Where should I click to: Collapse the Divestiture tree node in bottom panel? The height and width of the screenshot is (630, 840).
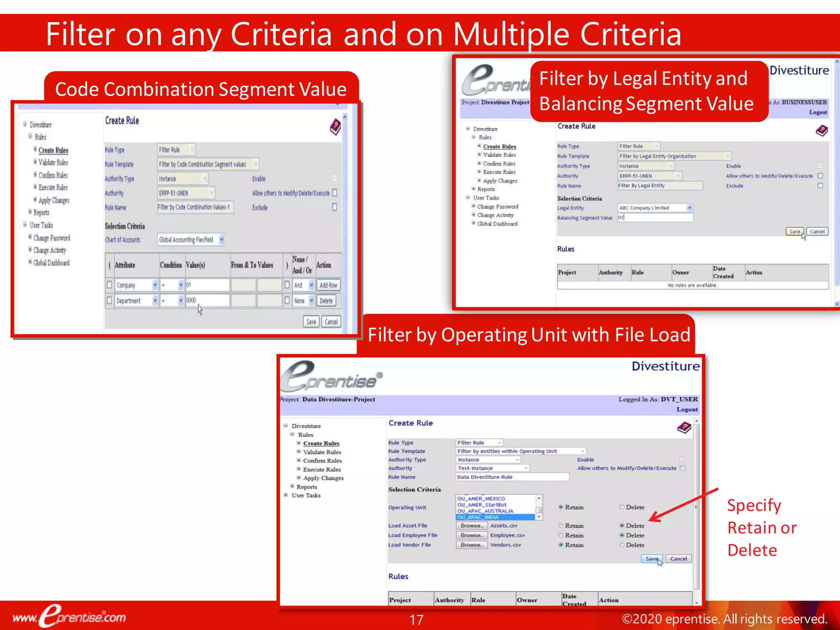click(x=286, y=426)
